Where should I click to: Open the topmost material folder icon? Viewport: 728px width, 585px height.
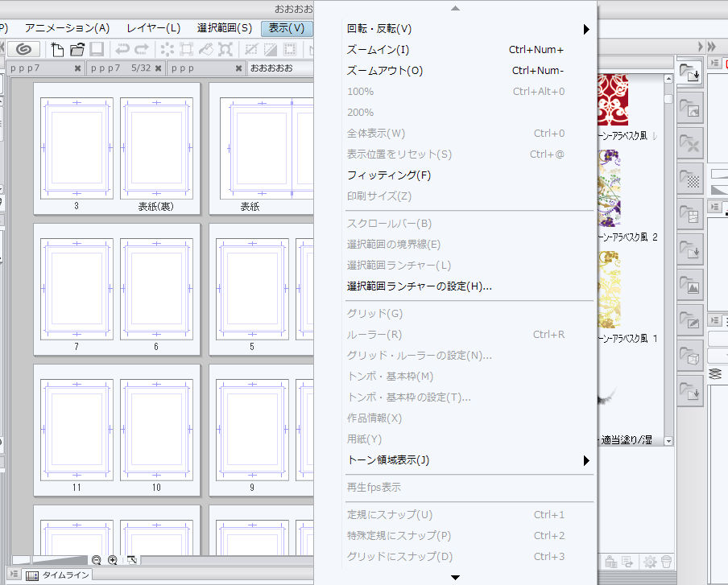689,73
